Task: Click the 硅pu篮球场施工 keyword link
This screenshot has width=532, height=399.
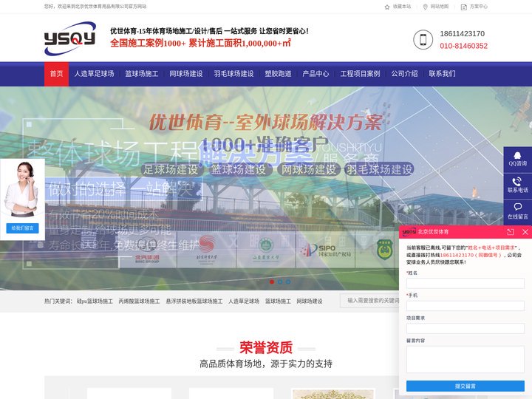Action: point(95,301)
